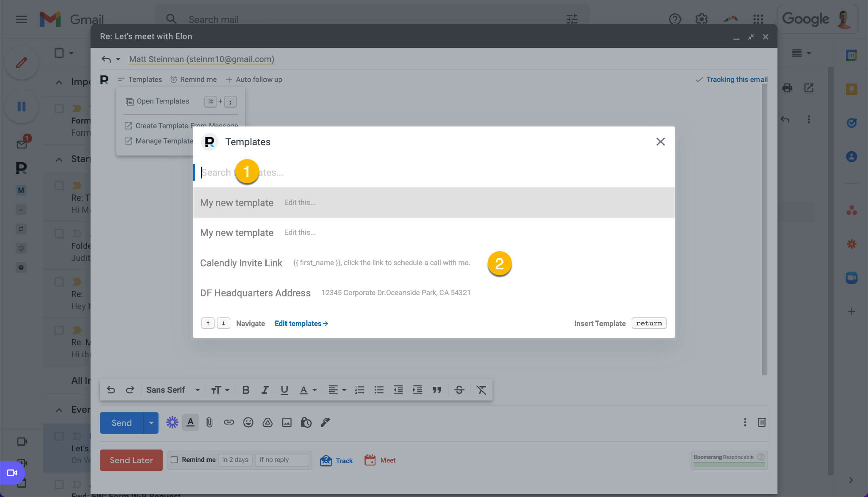Open the emoji picker
The image size is (868, 497).
tap(248, 422)
